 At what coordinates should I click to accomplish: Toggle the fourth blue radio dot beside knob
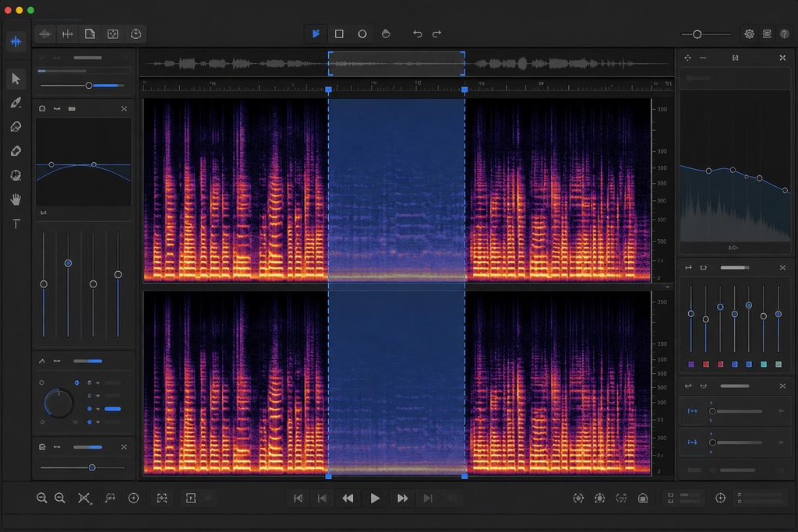90,422
